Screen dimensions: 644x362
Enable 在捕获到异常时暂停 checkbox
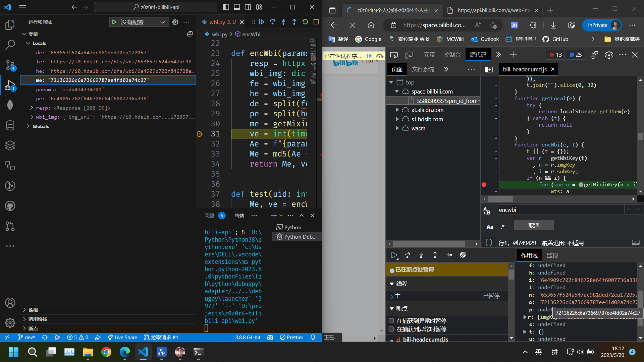pyautogui.click(x=391, y=320)
